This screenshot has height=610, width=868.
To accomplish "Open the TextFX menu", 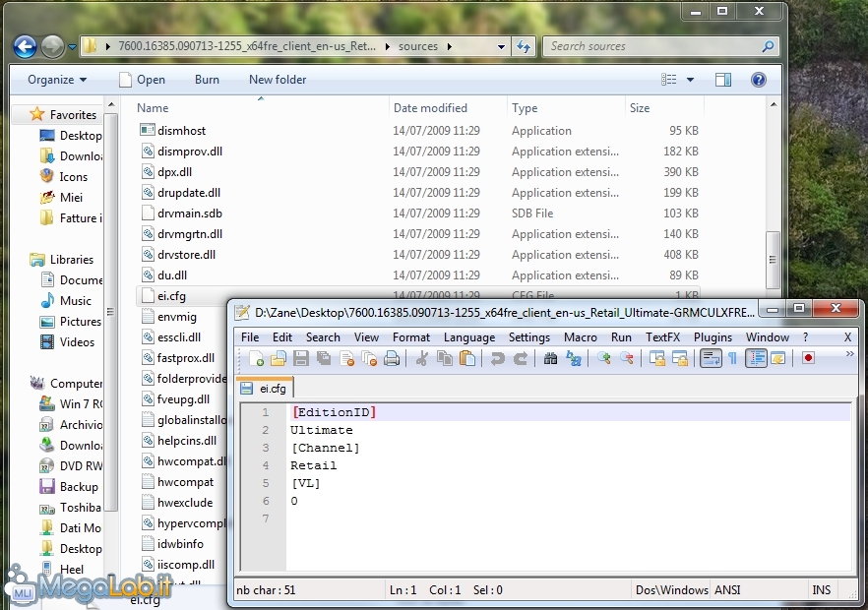I will pyautogui.click(x=662, y=337).
